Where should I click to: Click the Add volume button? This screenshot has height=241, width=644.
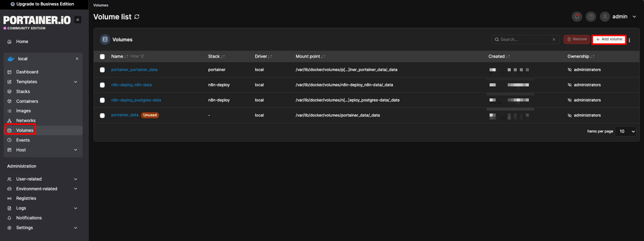click(x=609, y=39)
